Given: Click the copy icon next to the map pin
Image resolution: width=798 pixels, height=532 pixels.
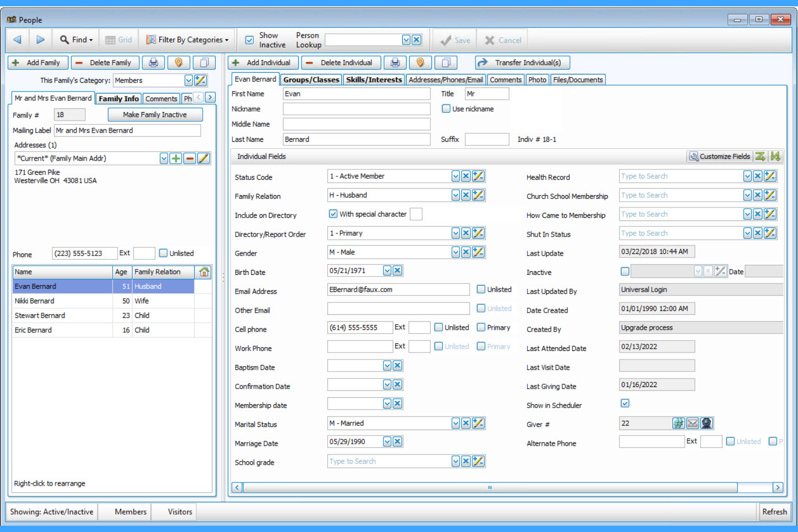Looking at the screenshot, I should pos(446,63).
